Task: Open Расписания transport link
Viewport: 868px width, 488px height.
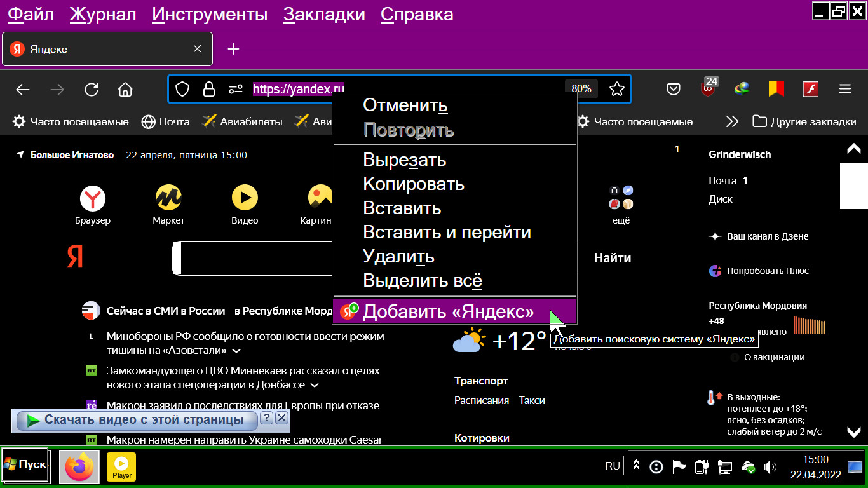Action: pos(482,400)
